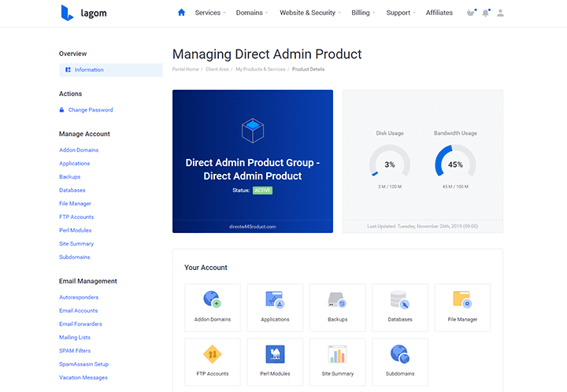Click the Applications tile icon
This screenshot has height=392, width=567.
(275, 299)
